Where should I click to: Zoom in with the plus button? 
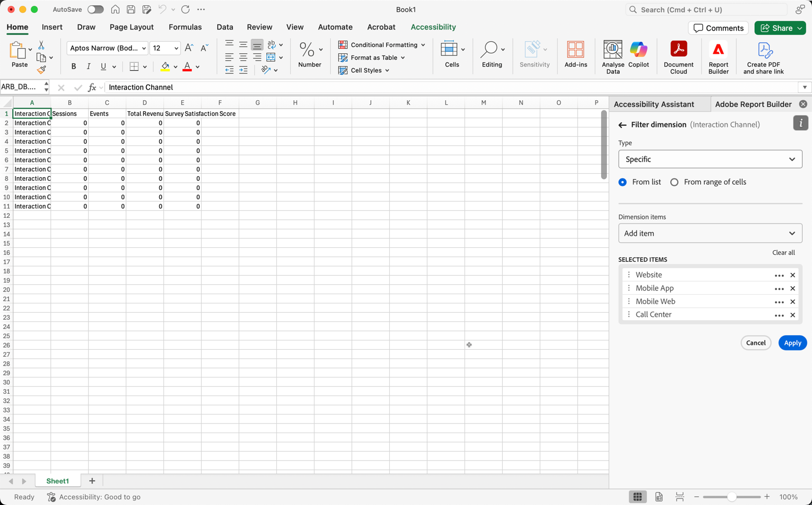point(767,497)
